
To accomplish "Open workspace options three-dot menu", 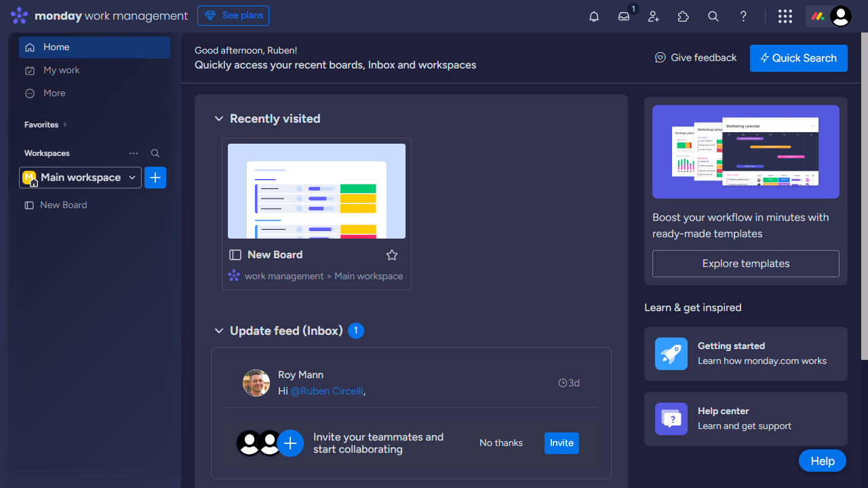I will 134,153.
